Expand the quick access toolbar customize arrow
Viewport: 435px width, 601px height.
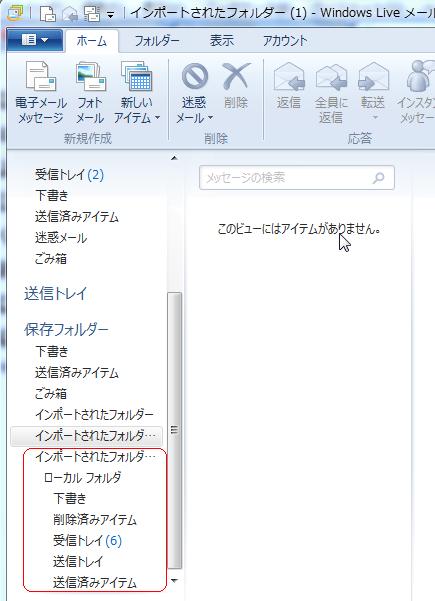(x=110, y=15)
